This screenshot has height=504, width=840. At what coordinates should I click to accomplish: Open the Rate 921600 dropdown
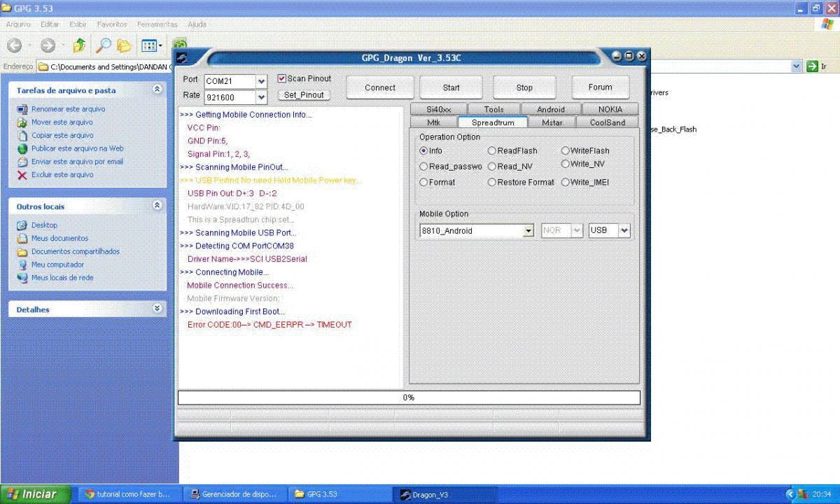[x=261, y=98]
